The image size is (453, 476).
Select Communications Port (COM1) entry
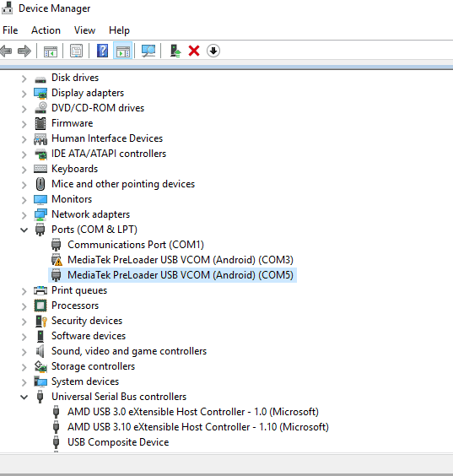pyautogui.click(x=136, y=245)
